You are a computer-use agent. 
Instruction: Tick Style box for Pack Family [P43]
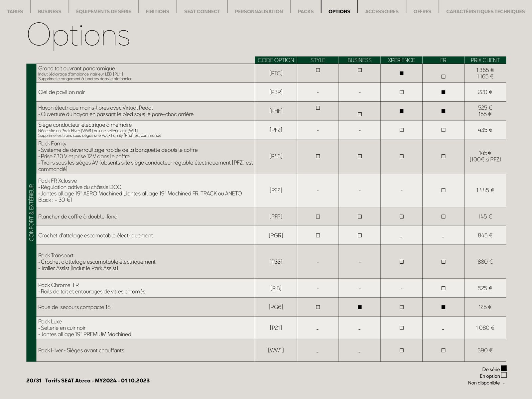tap(318, 156)
